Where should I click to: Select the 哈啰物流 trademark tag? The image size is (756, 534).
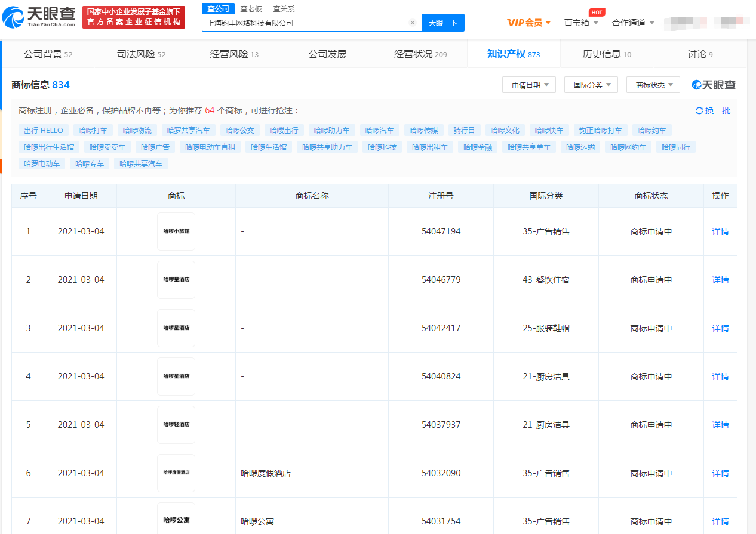137,130
